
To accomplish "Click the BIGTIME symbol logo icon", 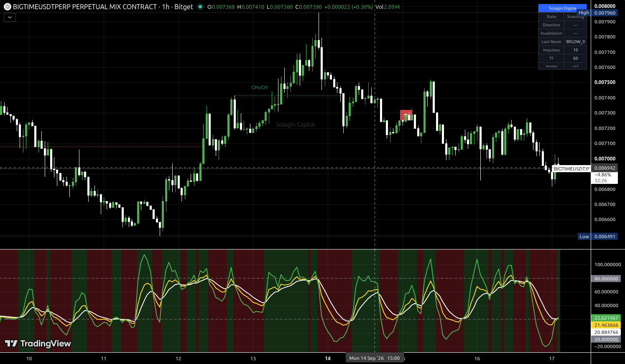I will (8, 7).
